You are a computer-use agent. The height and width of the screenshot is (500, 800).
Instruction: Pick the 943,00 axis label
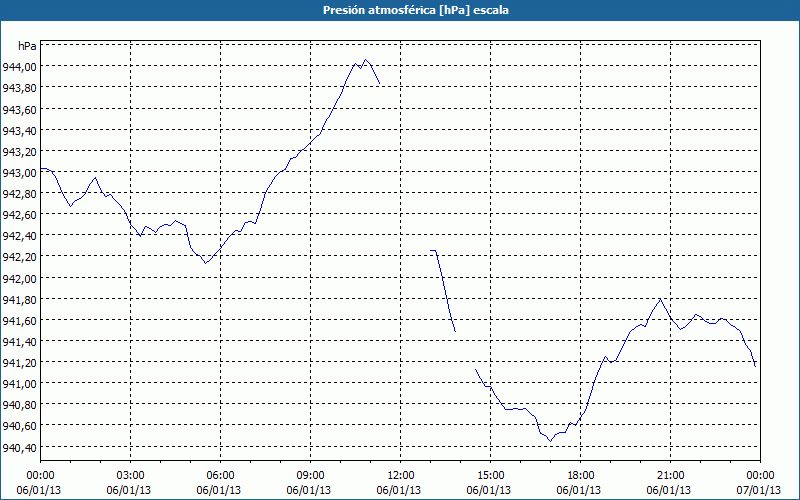[x=19, y=173]
